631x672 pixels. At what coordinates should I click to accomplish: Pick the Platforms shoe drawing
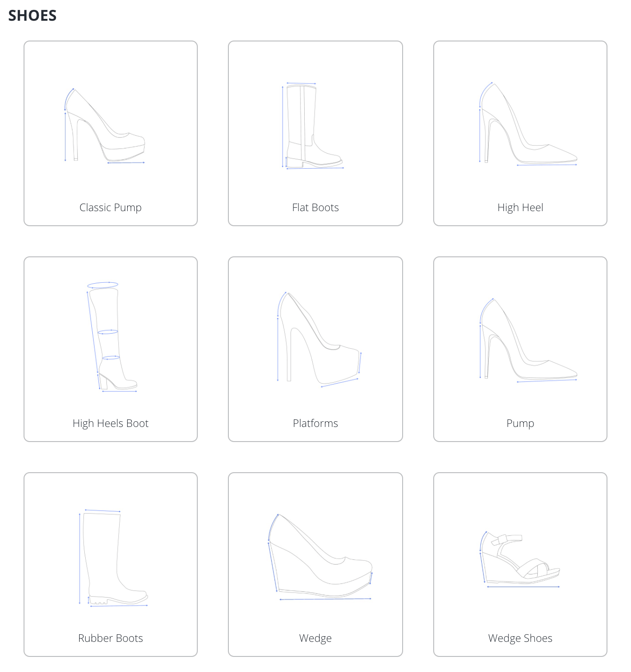point(319,339)
